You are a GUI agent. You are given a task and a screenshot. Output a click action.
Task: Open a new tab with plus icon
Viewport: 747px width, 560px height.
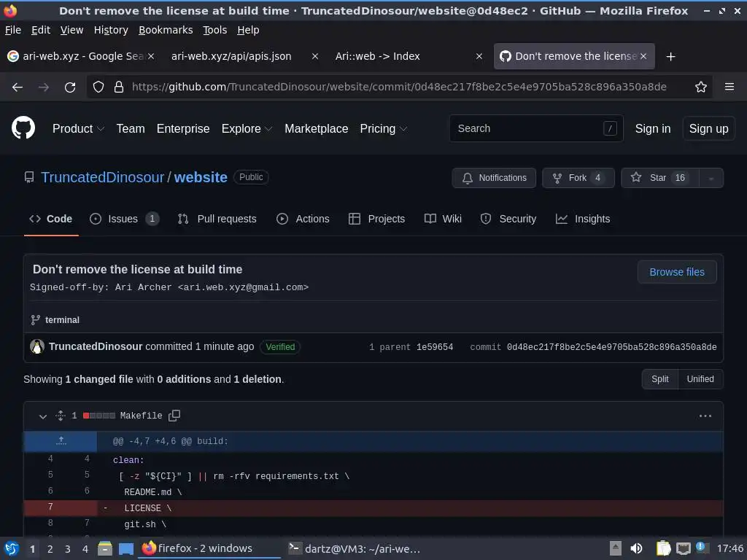671,57
